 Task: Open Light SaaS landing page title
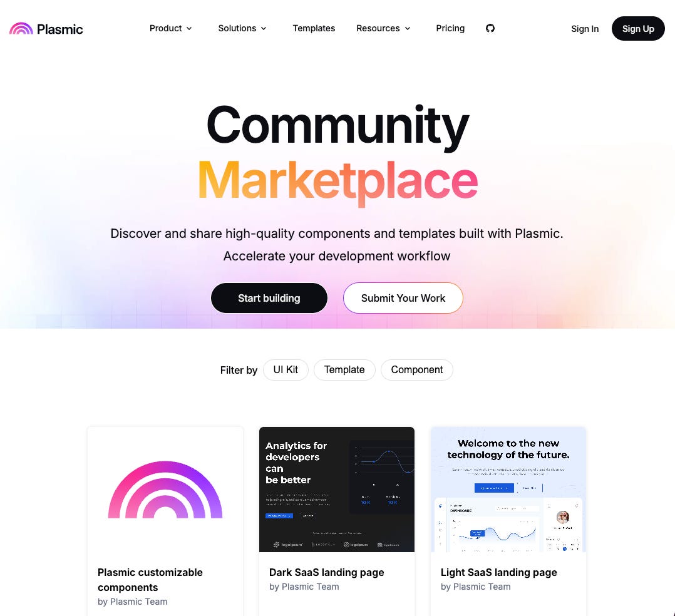pos(498,572)
